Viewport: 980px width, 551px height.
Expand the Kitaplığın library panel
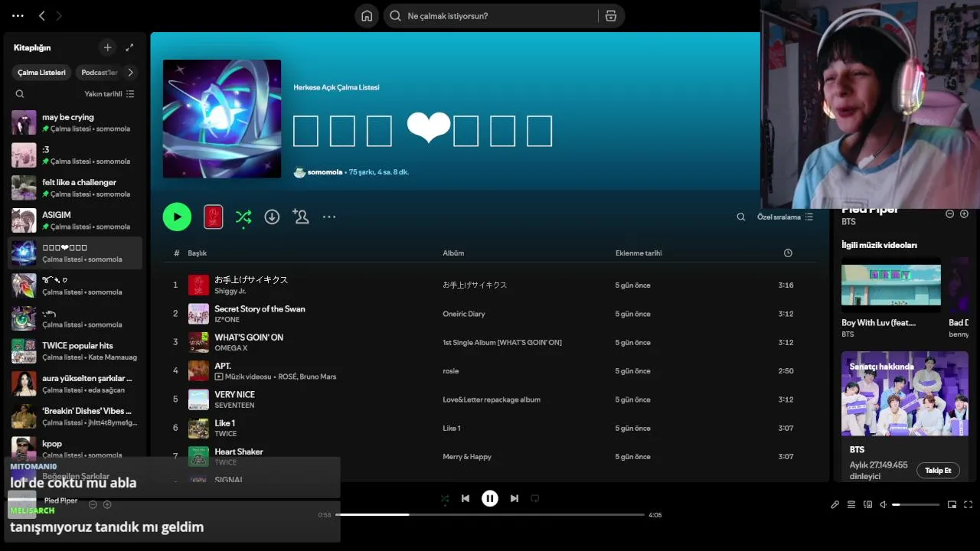click(x=129, y=47)
